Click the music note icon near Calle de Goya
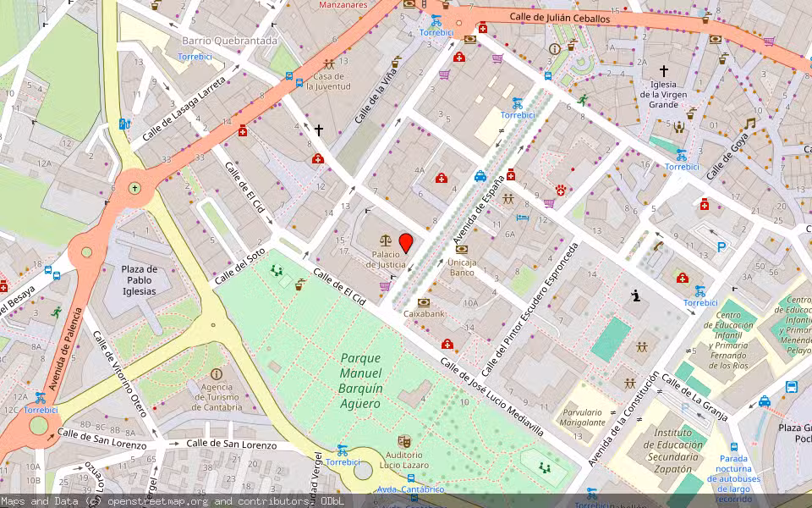The image size is (812, 508). pos(750,124)
